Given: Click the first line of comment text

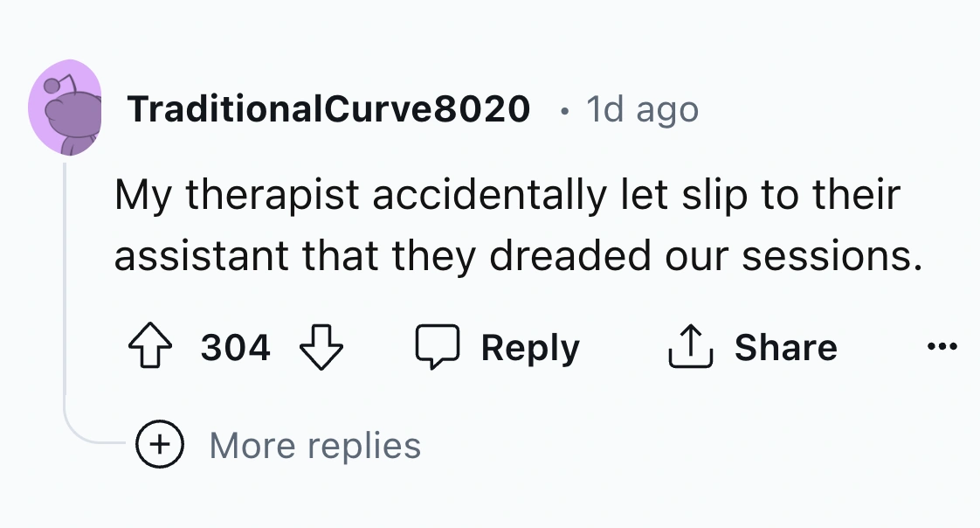Looking at the screenshot, I should click(507, 196).
